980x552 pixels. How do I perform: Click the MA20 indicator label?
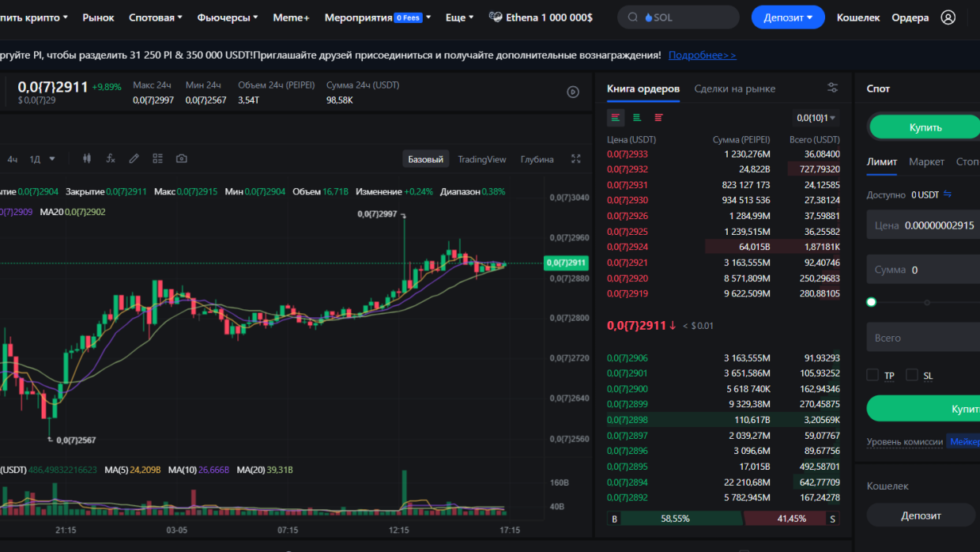[x=72, y=212]
